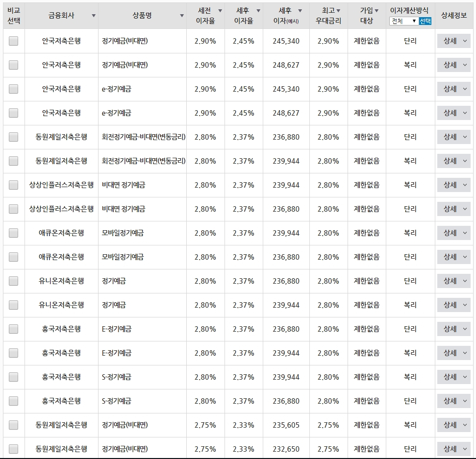Select the 235,605 interest amount cell
The height and width of the screenshot is (459, 476).
pos(286,425)
